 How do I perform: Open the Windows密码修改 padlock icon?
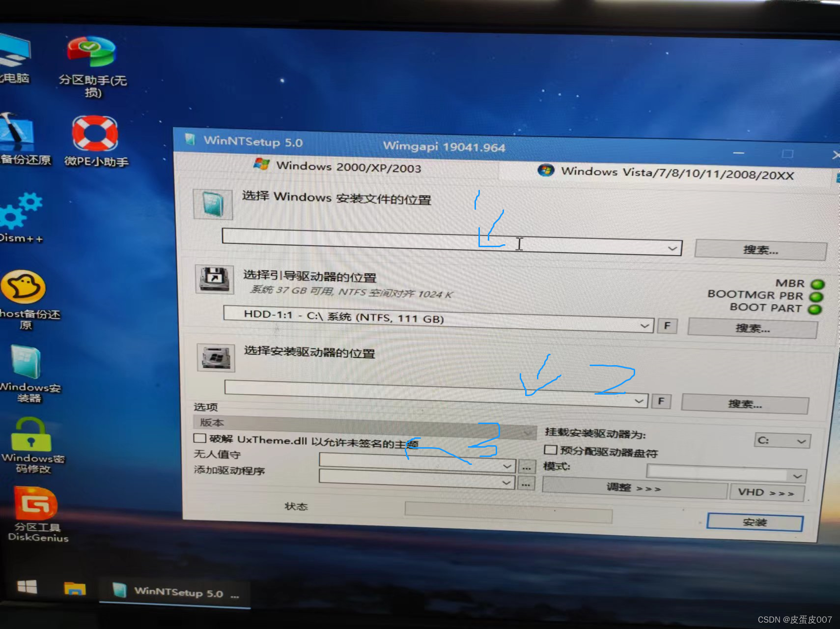(31, 445)
